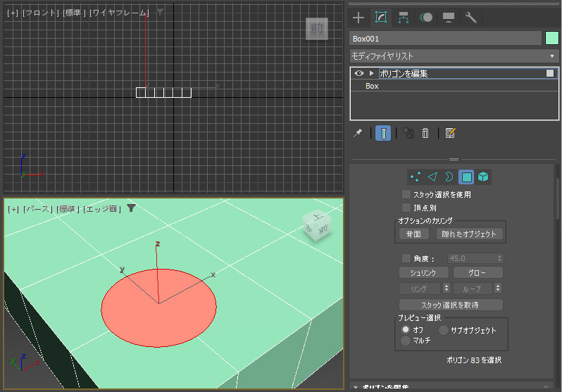Viewport: 562px width, 392px height.
Task: Click Make Unique icon
Action: [408, 133]
